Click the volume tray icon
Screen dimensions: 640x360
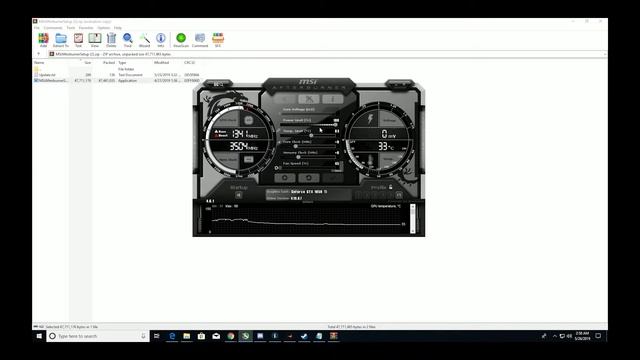click(569, 336)
